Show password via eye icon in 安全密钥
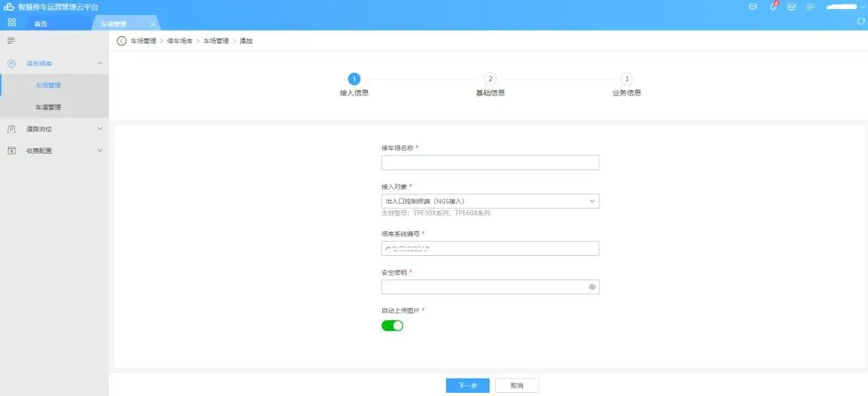This screenshot has height=396, width=868. pos(591,288)
